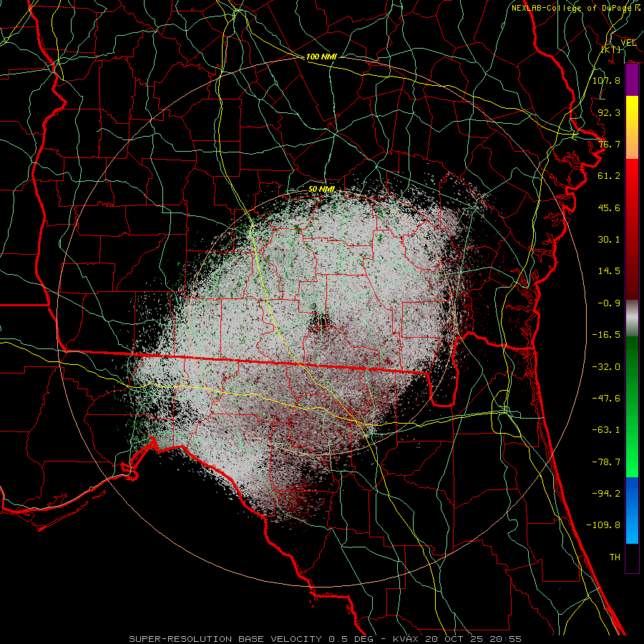Image resolution: width=644 pixels, height=644 pixels.
Task: Click the 45.6 velocity scale value
Action: [x=609, y=208]
